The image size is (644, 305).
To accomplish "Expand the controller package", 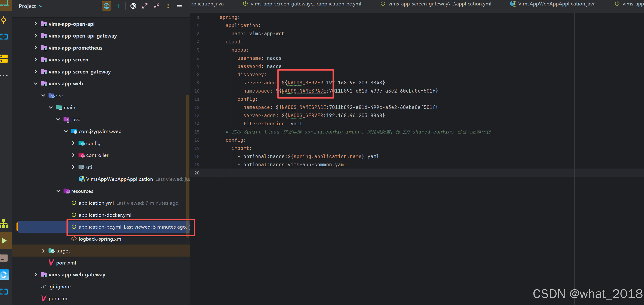I will [73, 155].
